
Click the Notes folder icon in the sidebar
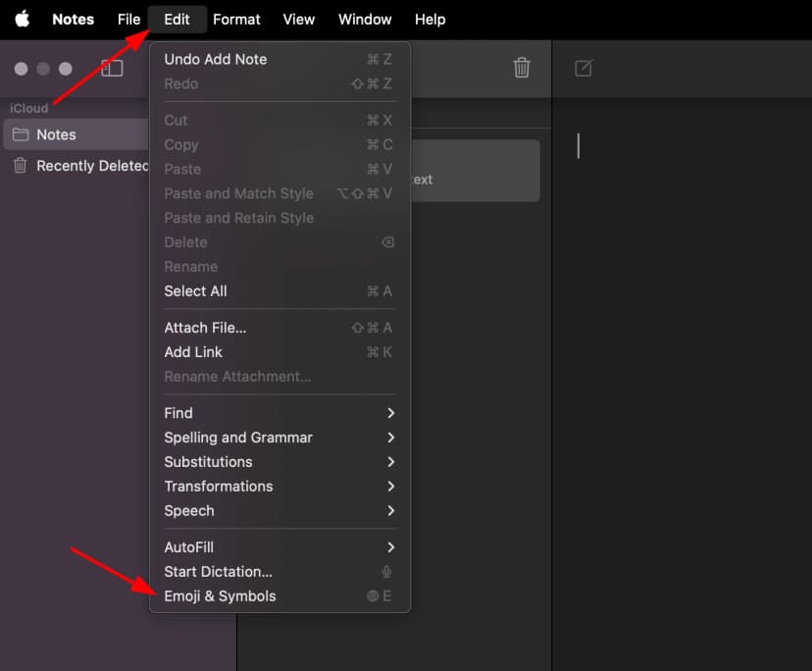pos(21,134)
